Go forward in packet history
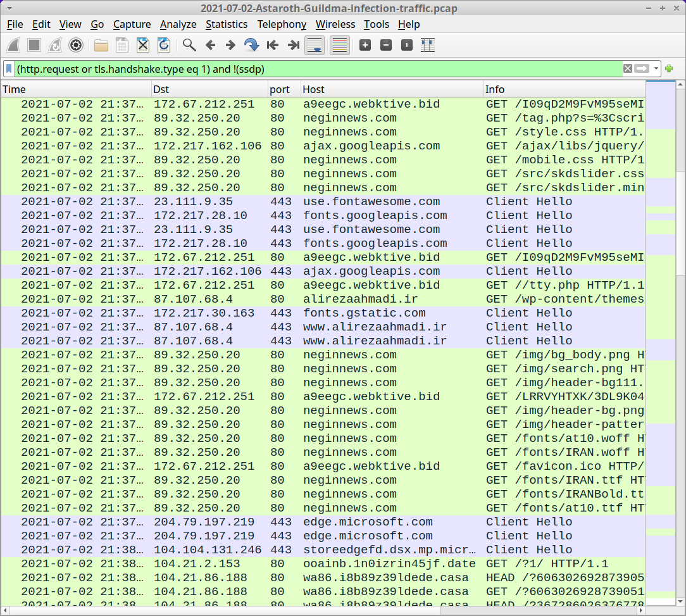686x616 pixels. coord(230,45)
